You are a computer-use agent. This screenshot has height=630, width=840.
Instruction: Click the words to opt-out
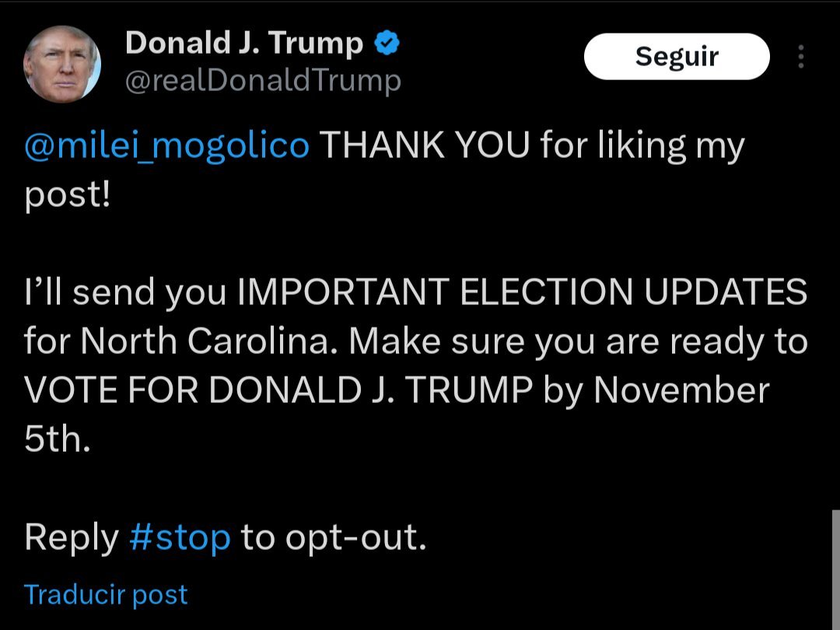point(334,537)
